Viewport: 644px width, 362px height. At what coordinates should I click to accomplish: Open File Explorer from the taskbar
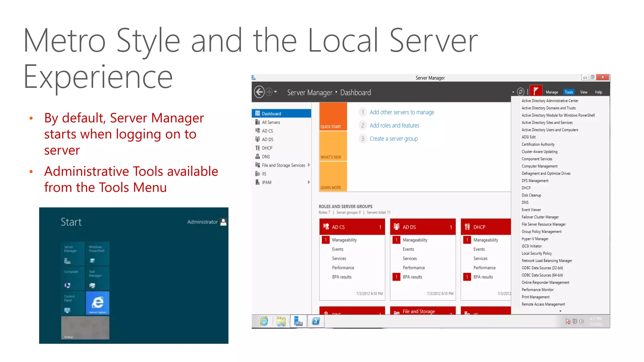[281, 321]
